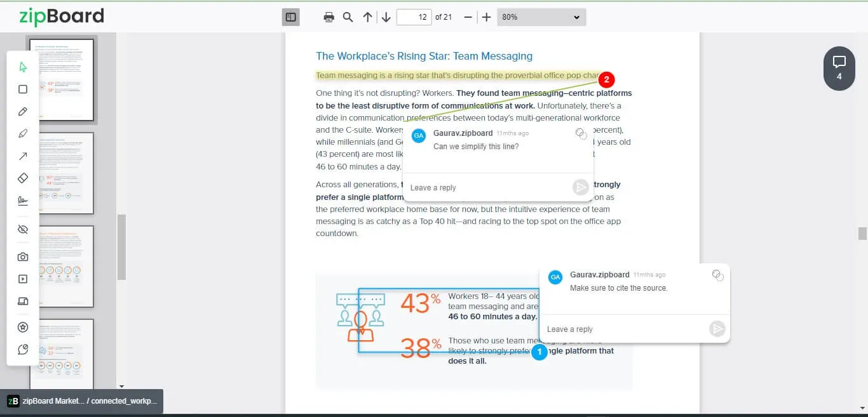
Task: Select the rectangle annotation tool
Action: (23, 89)
